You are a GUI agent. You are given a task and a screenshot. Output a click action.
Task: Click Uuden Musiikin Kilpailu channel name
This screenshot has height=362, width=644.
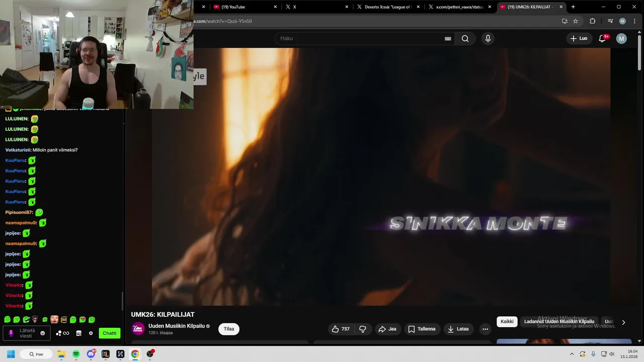coord(177,326)
